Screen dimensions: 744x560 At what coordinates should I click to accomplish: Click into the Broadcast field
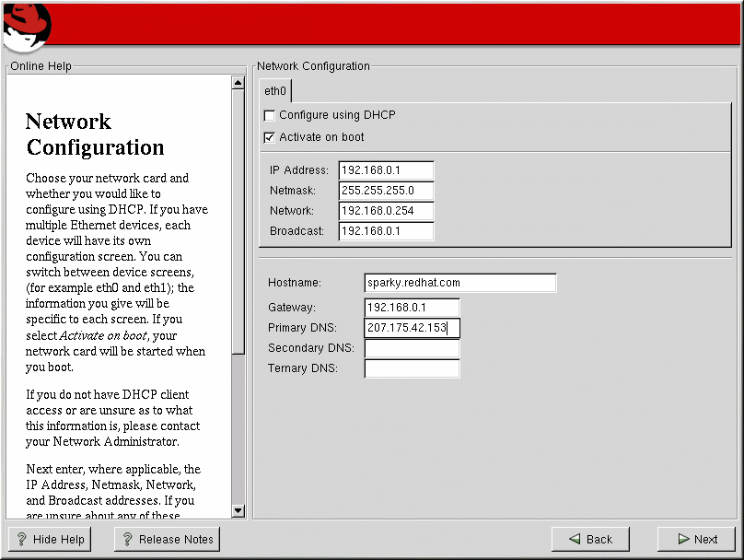[x=386, y=231]
